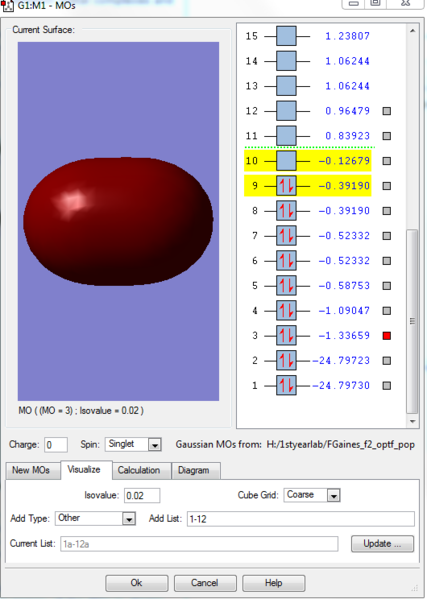
Task: Toggle surface marker for MO 6
Action: click(x=387, y=261)
